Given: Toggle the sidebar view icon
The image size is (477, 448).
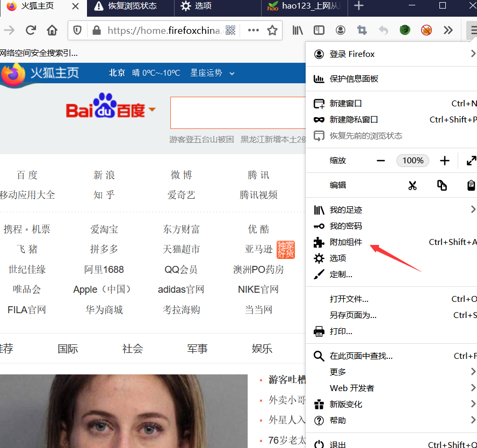Looking at the screenshot, I should click(319, 31).
